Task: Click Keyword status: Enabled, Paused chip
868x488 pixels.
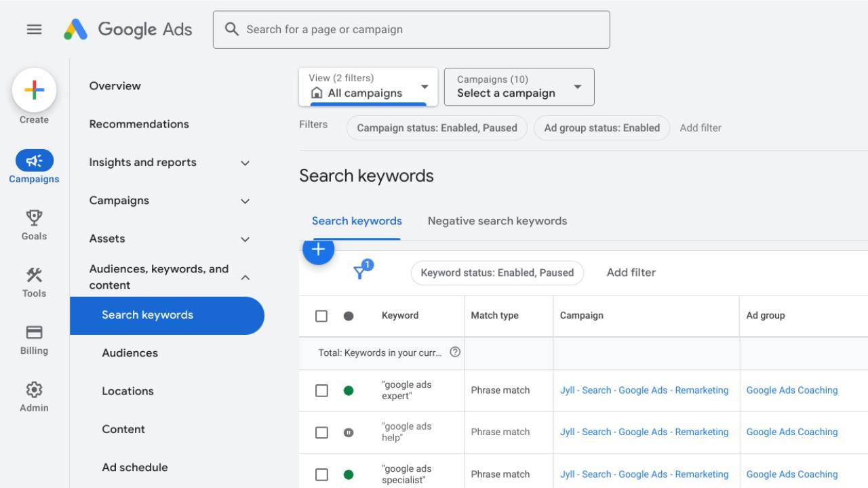Action: [497, 272]
